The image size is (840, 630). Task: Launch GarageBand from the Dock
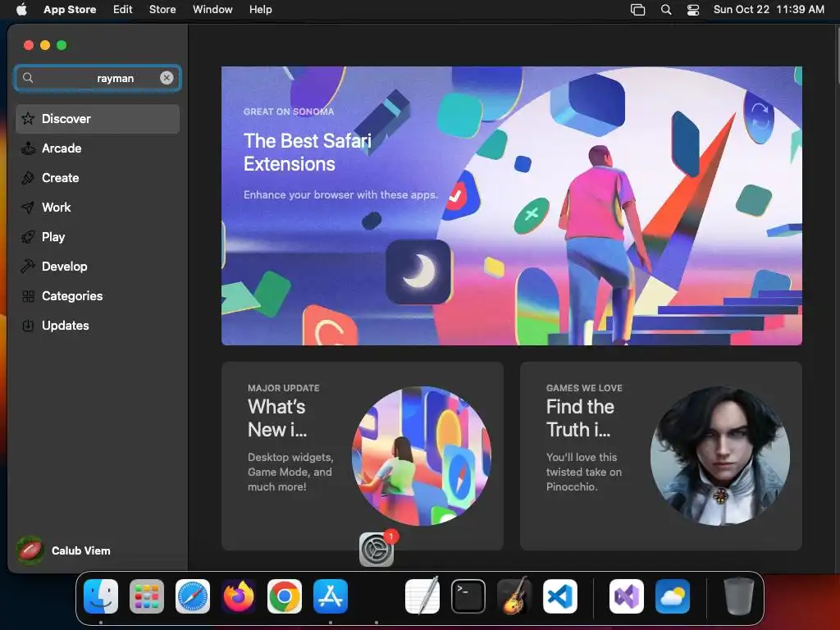pyautogui.click(x=514, y=596)
